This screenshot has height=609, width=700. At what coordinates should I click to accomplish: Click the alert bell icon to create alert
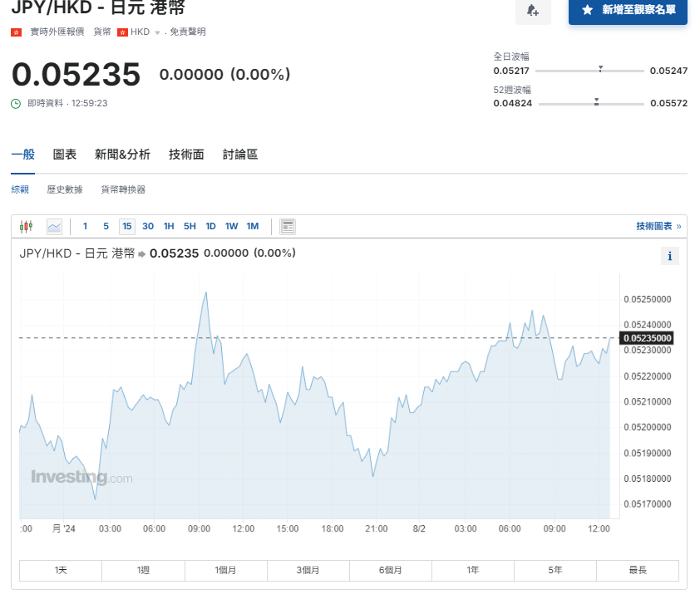tap(533, 12)
